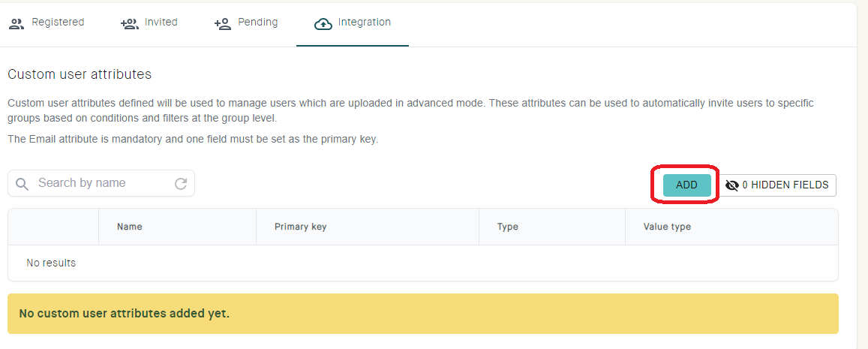Sort by the Name column header

coord(130,227)
